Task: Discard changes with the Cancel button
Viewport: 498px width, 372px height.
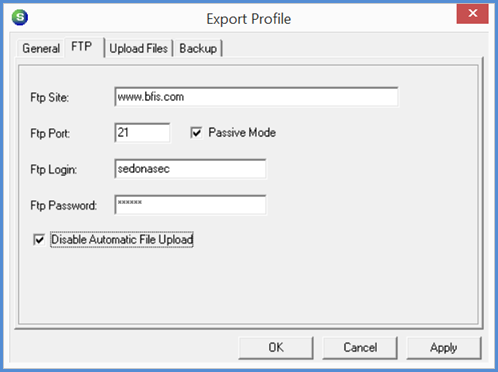Action: coord(360,348)
